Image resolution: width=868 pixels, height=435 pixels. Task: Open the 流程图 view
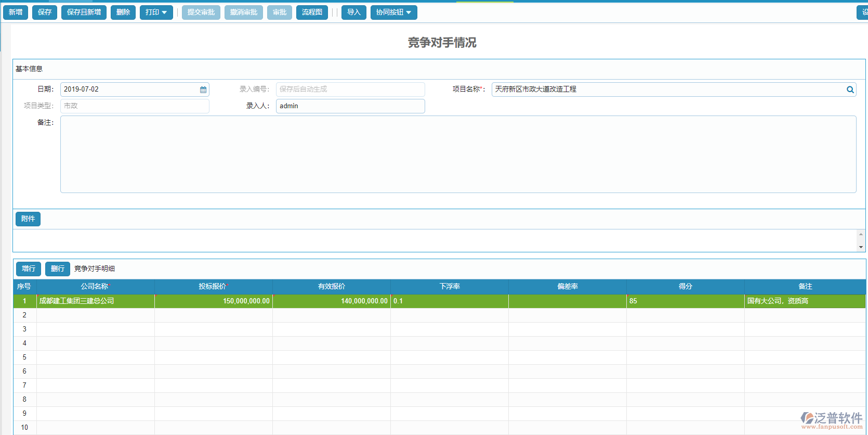pos(312,12)
